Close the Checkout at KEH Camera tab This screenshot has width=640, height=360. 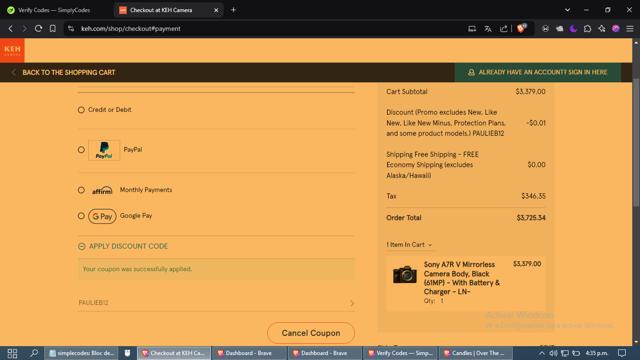point(216,10)
